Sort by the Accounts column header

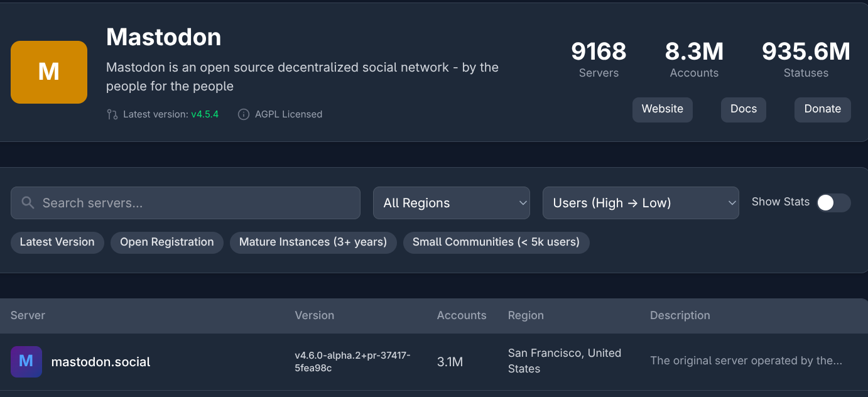tap(461, 315)
